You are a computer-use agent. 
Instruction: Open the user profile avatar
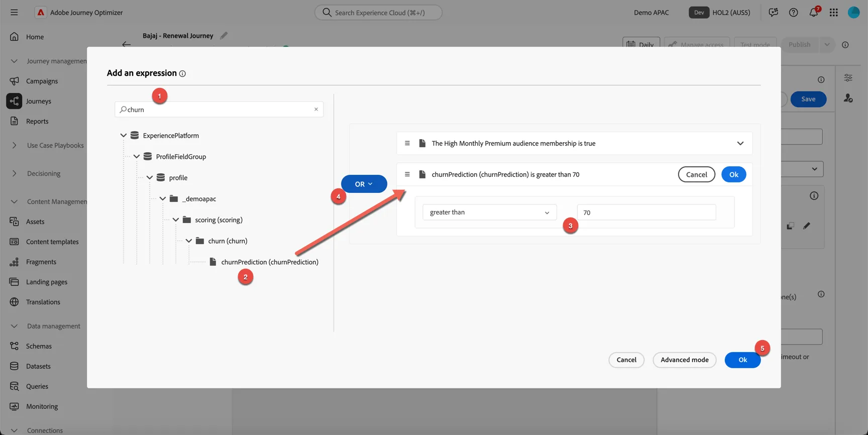click(x=853, y=13)
